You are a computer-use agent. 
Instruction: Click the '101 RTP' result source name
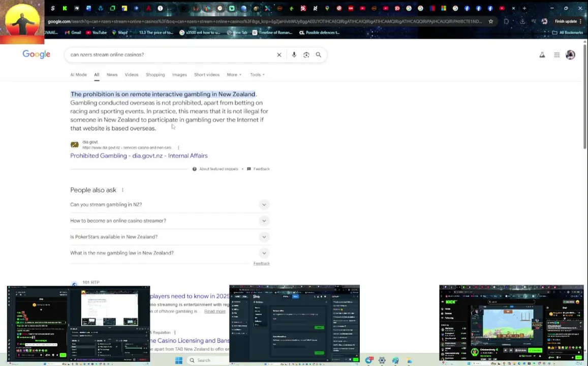point(91,282)
